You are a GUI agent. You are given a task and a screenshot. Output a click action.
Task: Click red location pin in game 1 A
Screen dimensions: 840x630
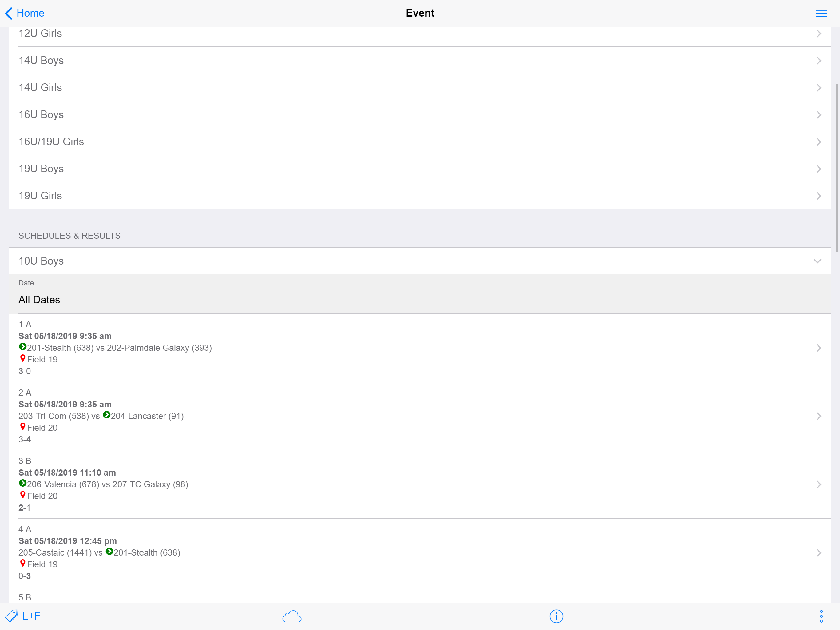tap(23, 358)
